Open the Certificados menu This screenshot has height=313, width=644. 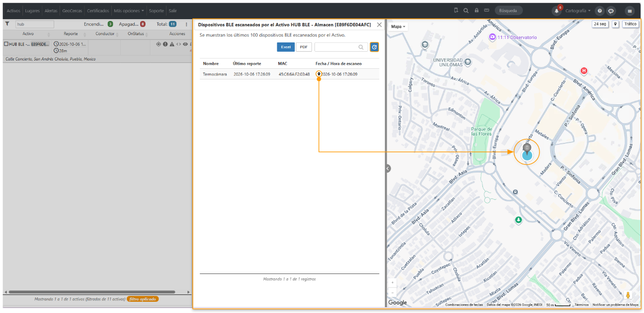coord(98,11)
